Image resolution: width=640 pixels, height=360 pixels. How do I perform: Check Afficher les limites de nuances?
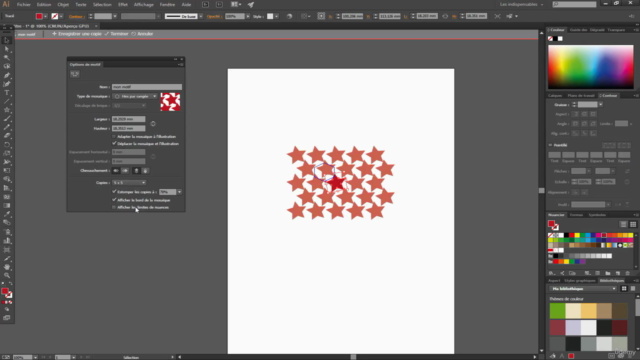pyautogui.click(x=114, y=207)
